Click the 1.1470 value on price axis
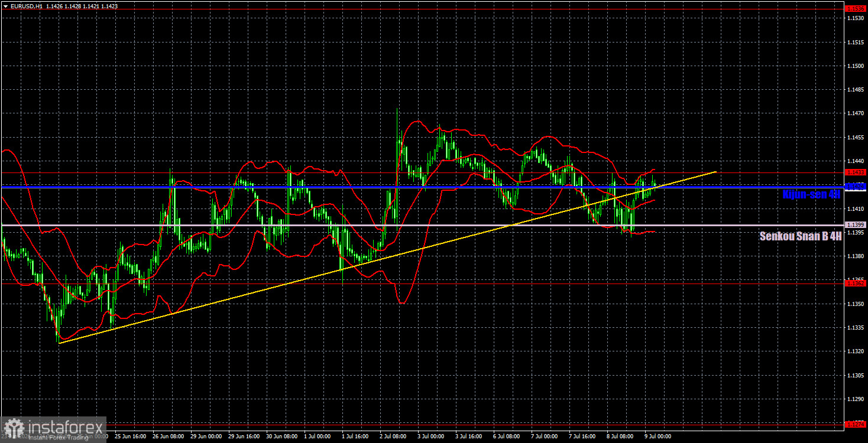 [x=856, y=113]
